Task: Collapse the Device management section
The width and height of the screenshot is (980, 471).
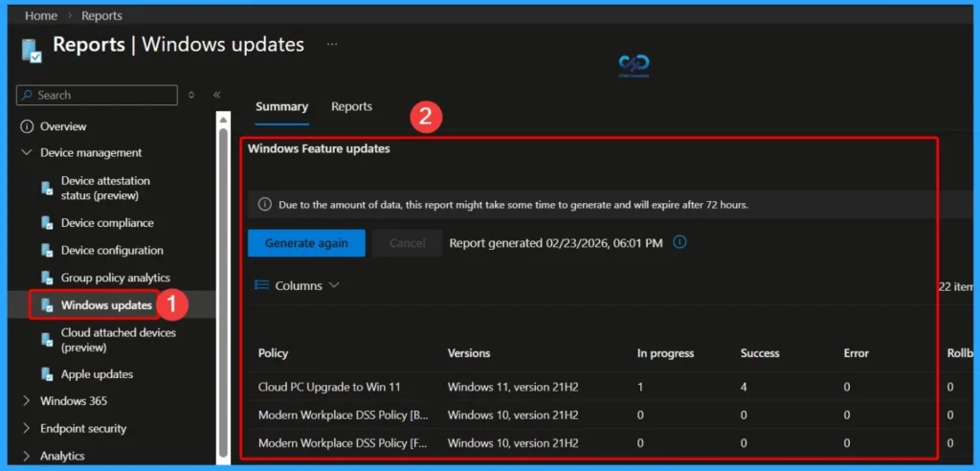Action: click(x=26, y=152)
